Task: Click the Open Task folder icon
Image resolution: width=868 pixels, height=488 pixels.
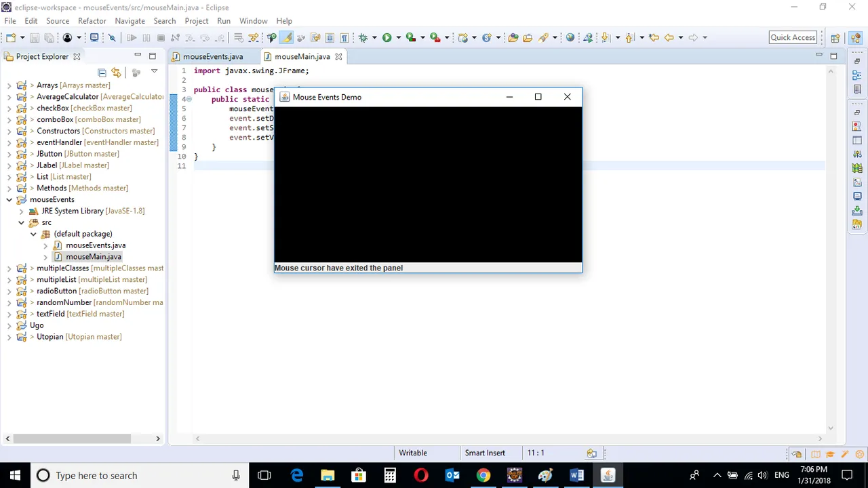Action: click(x=527, y=37)
